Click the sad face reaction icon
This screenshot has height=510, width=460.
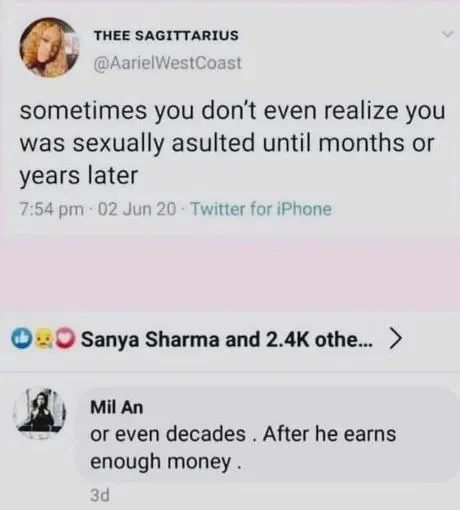[43, 339]
